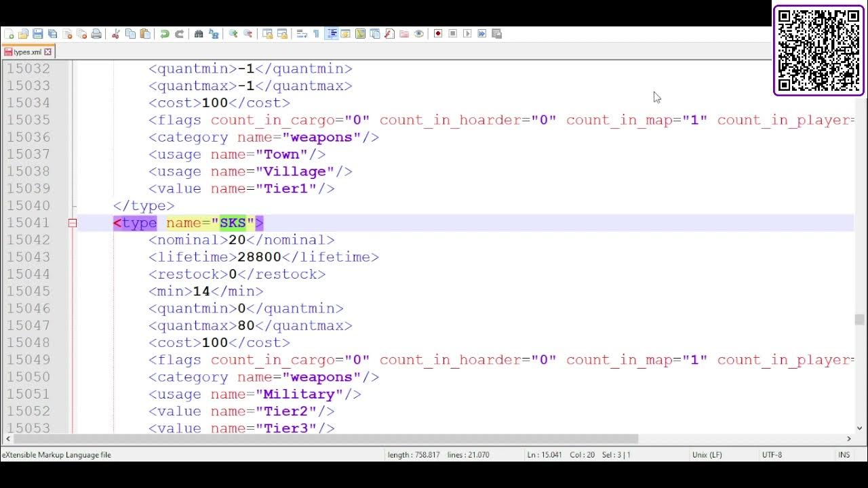This screenshot has width=868, height=488.
Task: Click the Stop macro recording icon
Action: point(452,34)
